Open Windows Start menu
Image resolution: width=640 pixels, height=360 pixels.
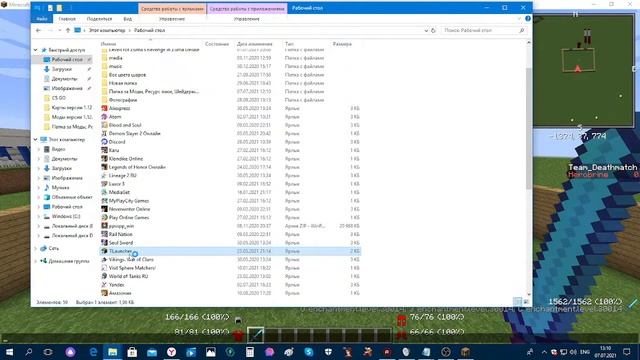9,352
